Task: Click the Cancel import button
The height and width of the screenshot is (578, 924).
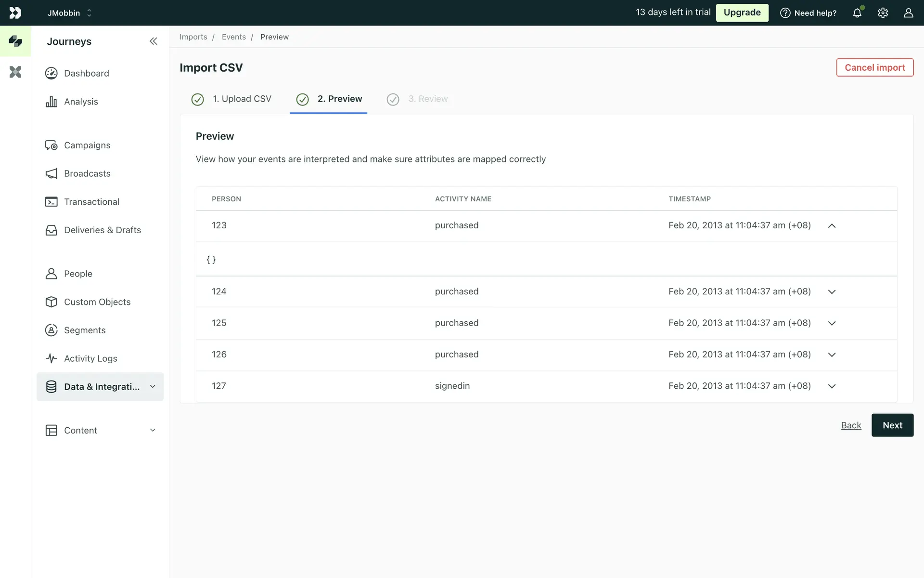Action: tap(874, 67)
